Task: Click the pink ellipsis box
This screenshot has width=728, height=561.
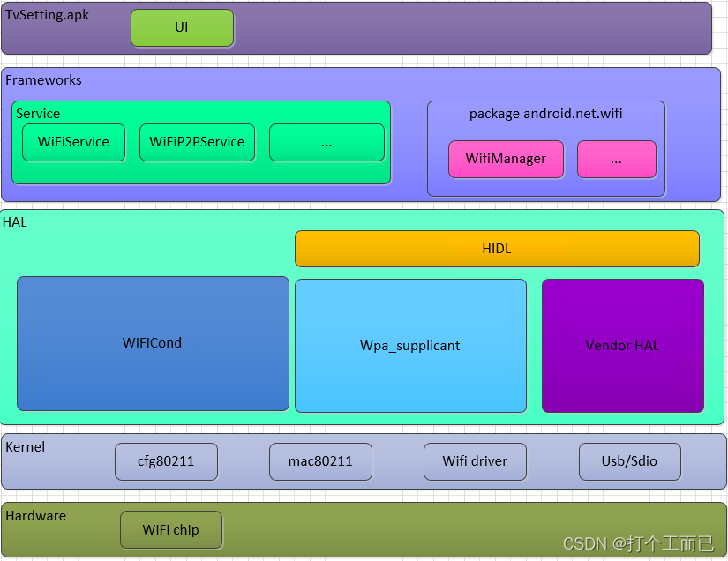Action: (617, 159)
